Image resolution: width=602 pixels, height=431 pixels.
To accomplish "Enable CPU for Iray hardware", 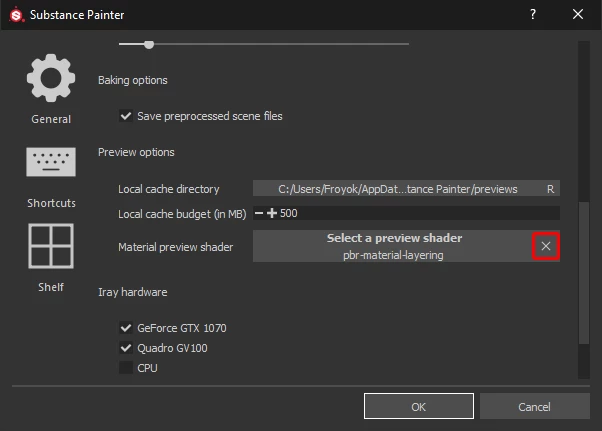I will 126,368.
